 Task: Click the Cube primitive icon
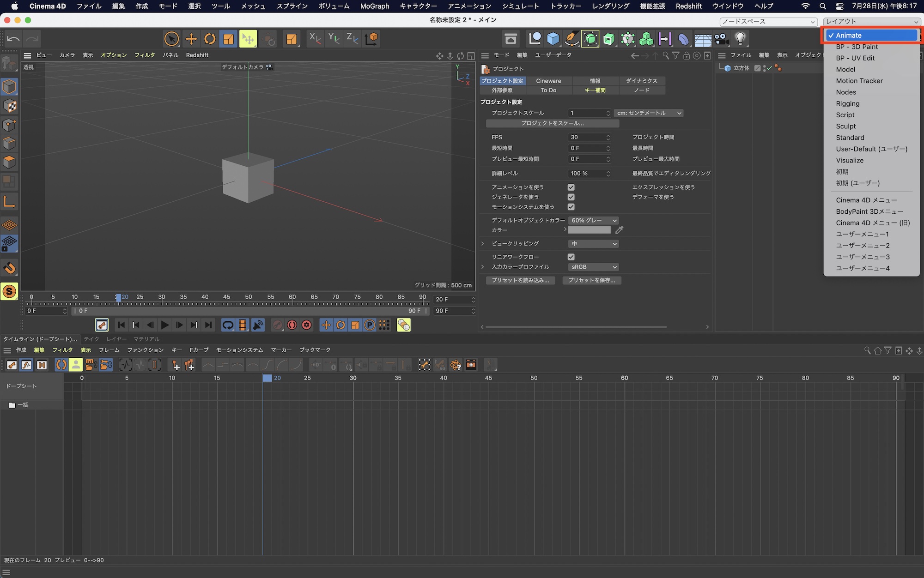[x=553, y=39]
